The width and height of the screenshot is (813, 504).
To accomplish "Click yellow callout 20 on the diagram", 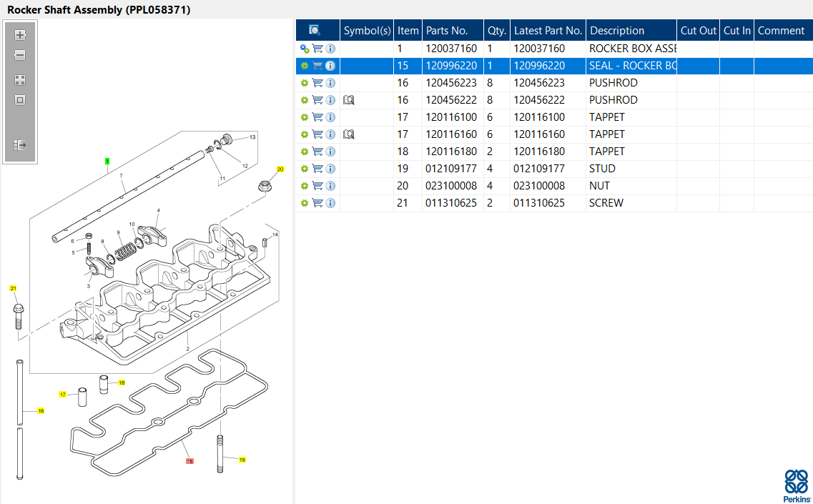I will 280,169.
